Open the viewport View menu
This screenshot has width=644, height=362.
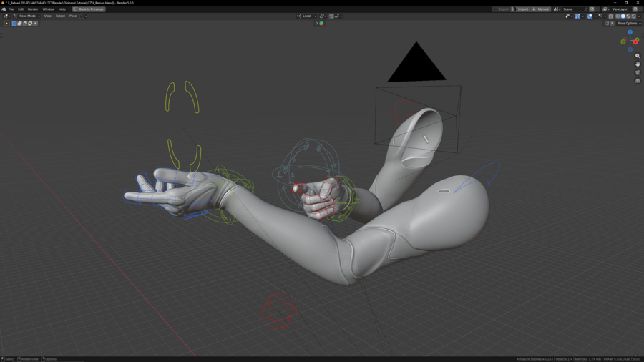coord(48,16)
